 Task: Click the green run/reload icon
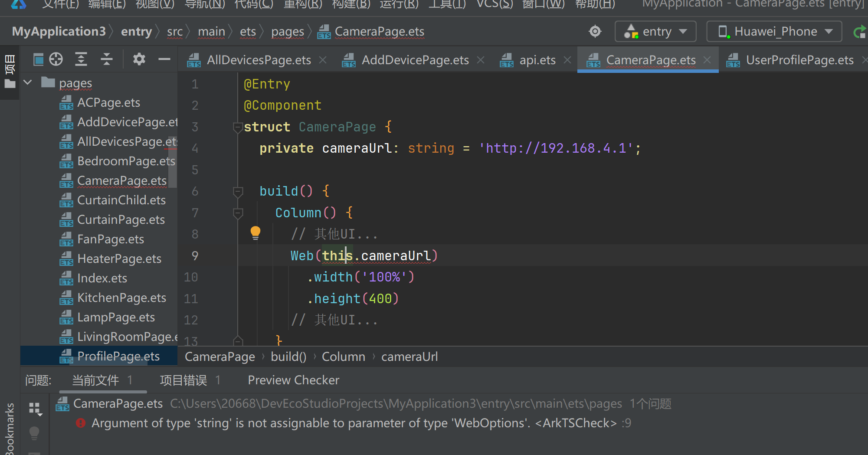click(x=860, y=32)
